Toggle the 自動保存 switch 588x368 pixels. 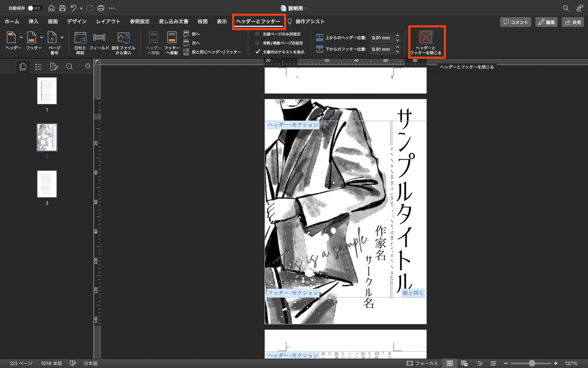35,8
